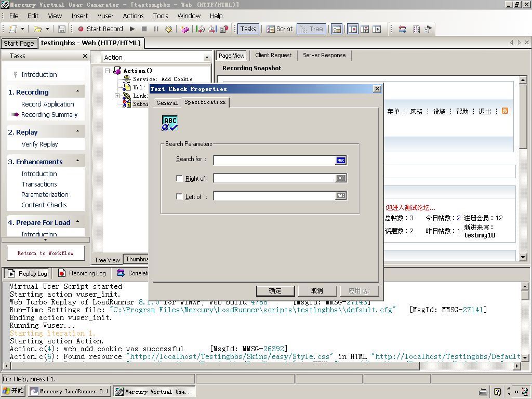532x399 pixels.
Task: Close the Tasks pane
Action: tap(85, 56)
